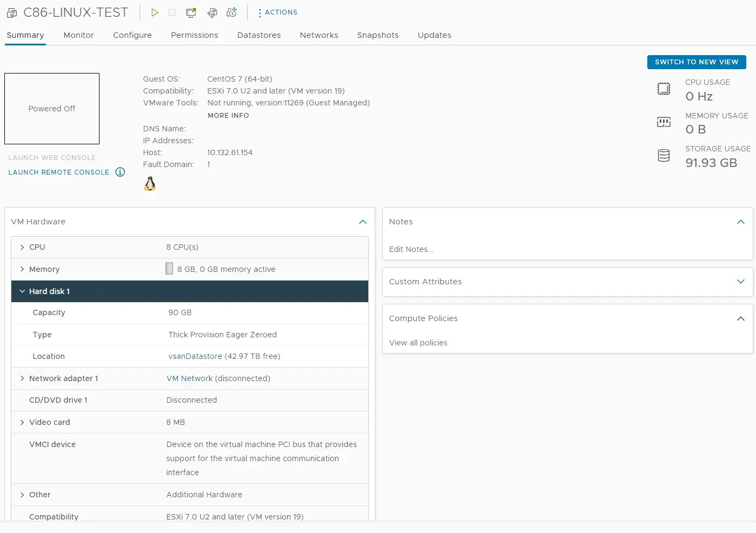
Task: Power on the VM with the play icon
Action: [x=155, y=12]
